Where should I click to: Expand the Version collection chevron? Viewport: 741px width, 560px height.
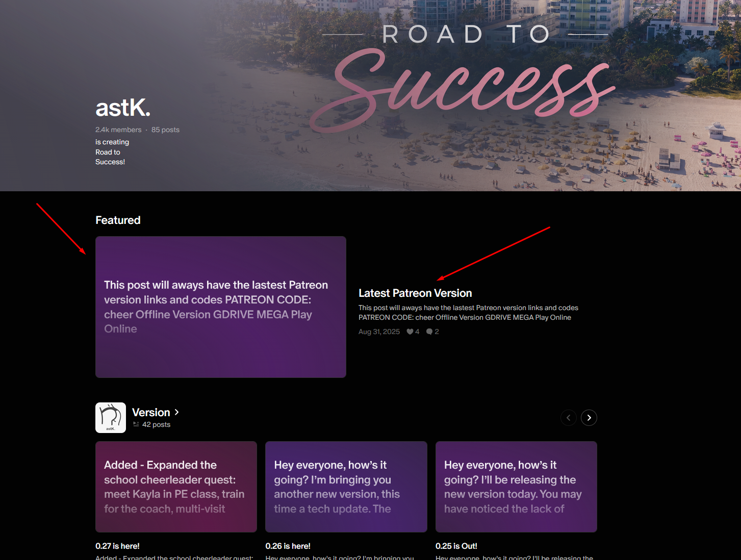[x=177, y=412]
